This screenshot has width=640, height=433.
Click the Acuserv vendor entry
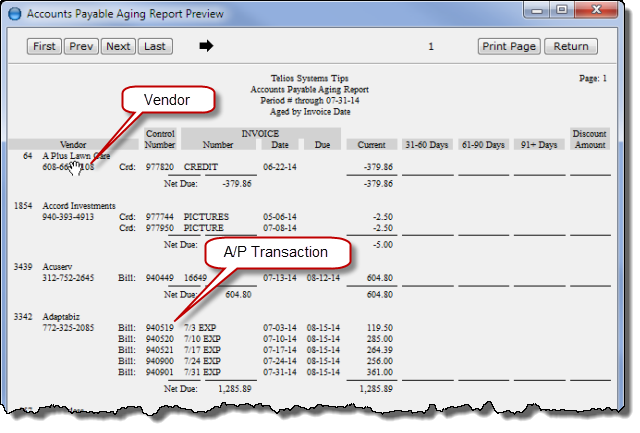58,267
